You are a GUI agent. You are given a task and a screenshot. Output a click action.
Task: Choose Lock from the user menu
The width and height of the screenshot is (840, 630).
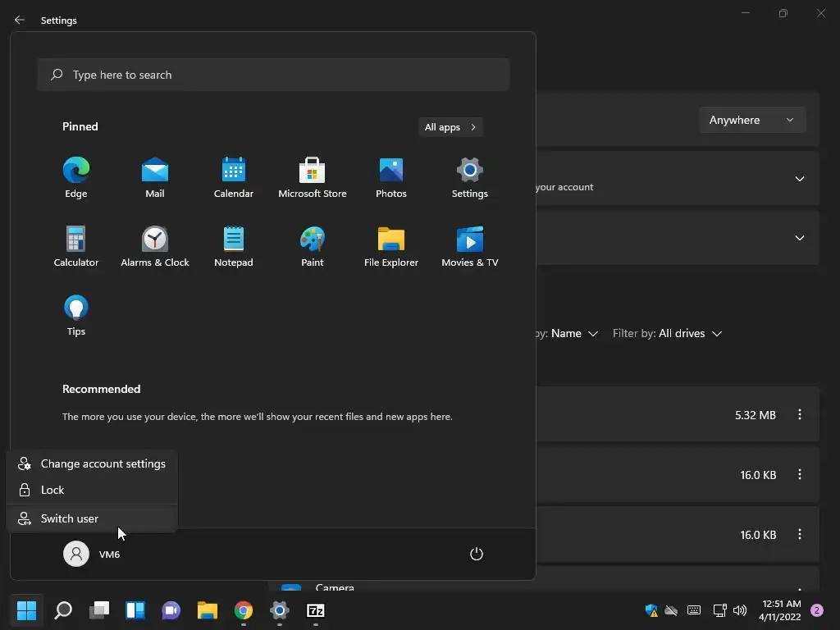pyautogui.click(x=92, y=490)
